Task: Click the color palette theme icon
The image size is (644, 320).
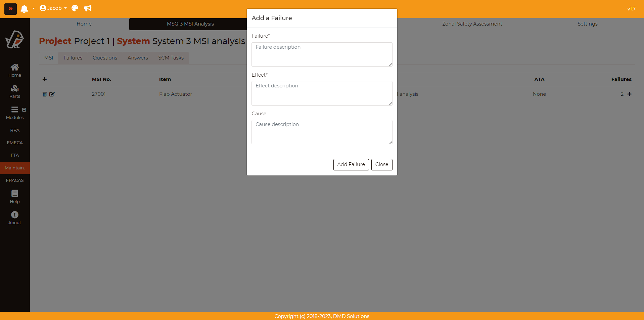Action: click(75, 8)
